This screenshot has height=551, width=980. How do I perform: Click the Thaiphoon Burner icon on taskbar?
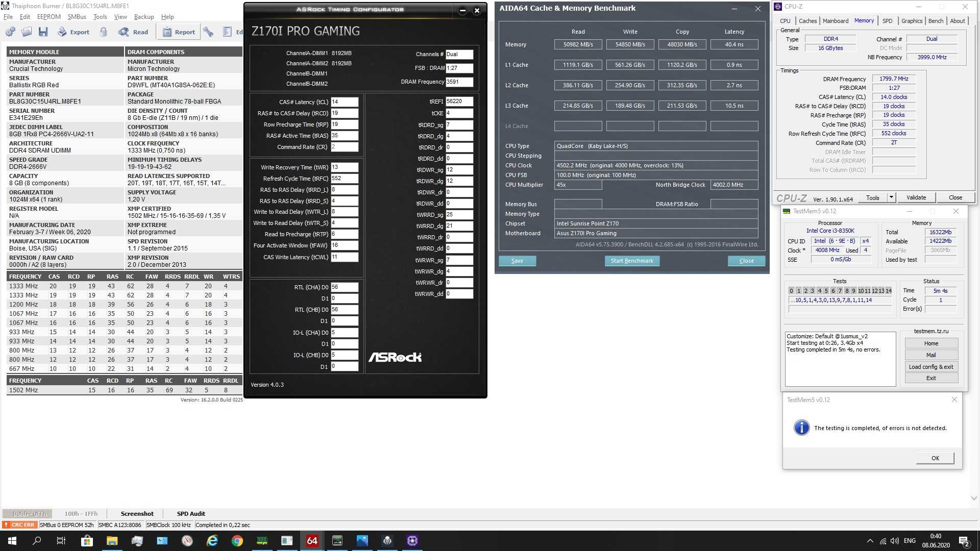(387, 541)
